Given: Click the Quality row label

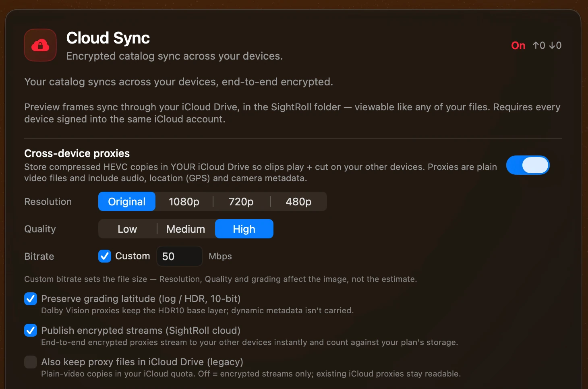Looking at the screenshot, I should [40, 229].
